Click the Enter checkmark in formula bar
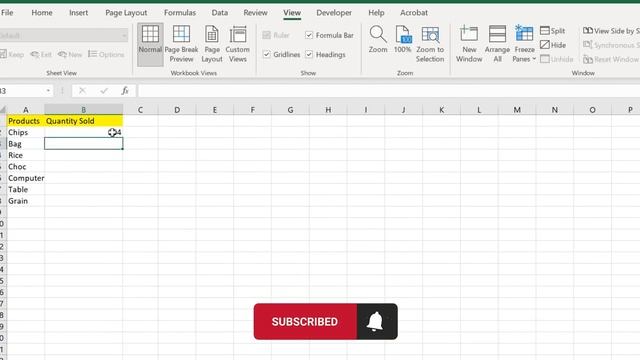Image resolution: width=640 pixels, height=360 pixels. coord(104,91)
